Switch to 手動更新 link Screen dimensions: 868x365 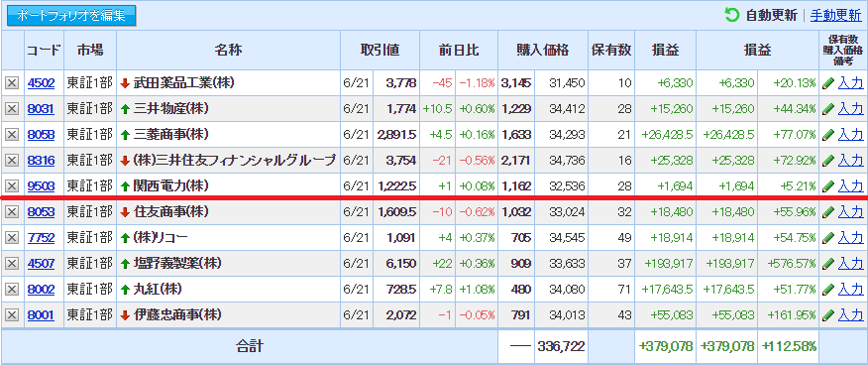pyautogui.click(x=835, y=15)
